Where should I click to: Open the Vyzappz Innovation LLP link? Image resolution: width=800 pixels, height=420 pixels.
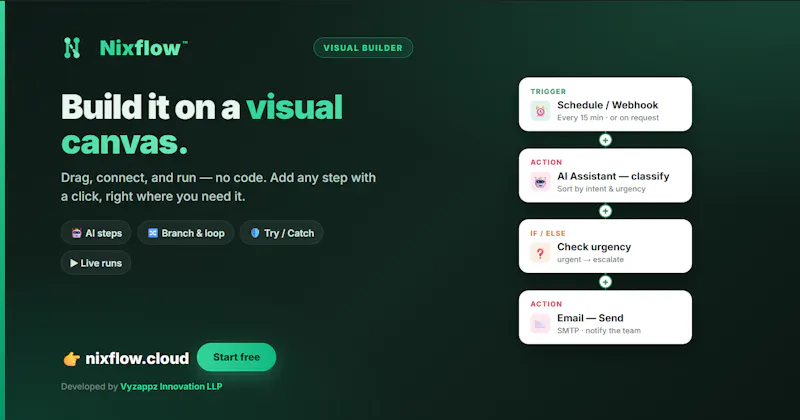[171, 387]
